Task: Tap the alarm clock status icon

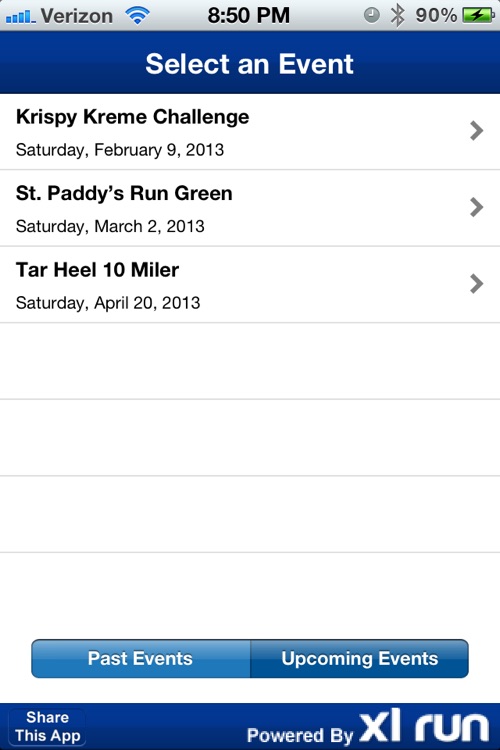Action: tap(372, 15)
